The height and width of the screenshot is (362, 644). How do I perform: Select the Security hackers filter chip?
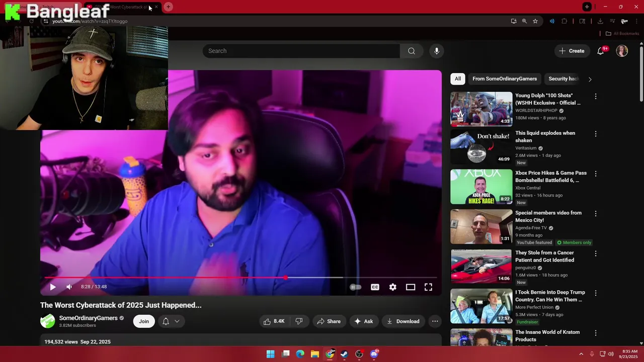[x=563, y=79]
